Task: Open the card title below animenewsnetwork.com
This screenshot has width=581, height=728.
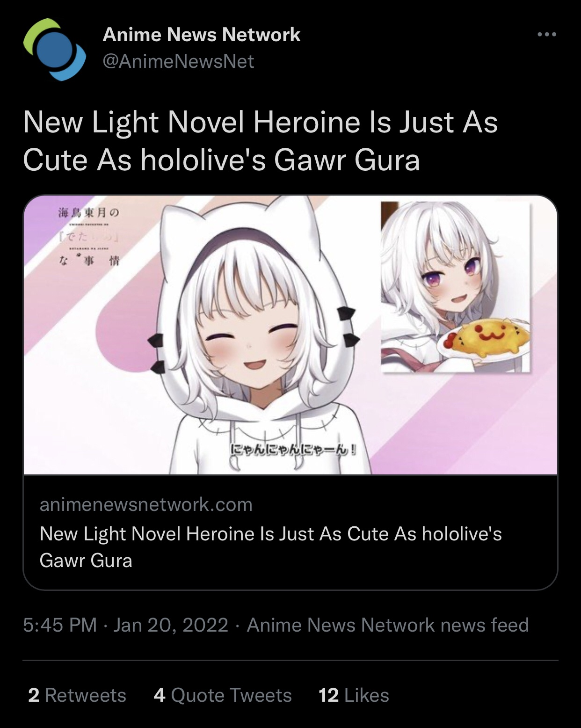Action: pyautogui.click(x=270, y=547)
